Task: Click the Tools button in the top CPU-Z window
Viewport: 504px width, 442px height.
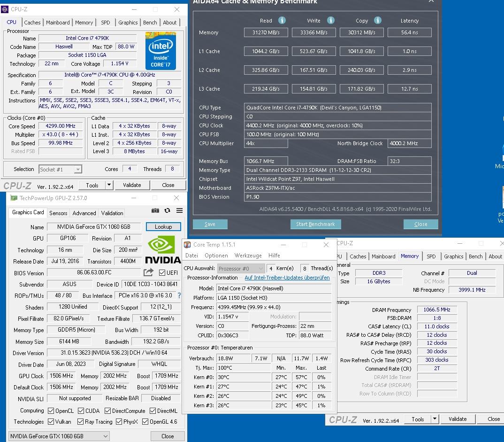Action: point(92,185)
